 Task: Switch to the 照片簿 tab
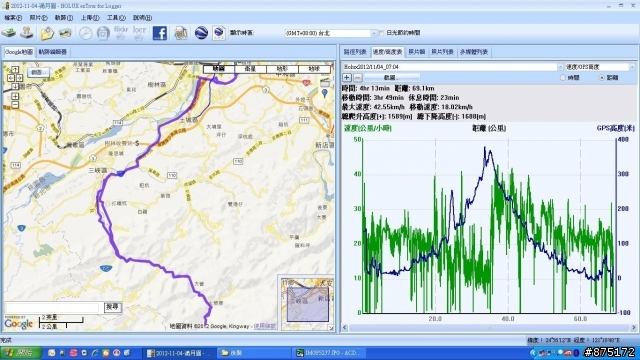click(x=417, y=52)
